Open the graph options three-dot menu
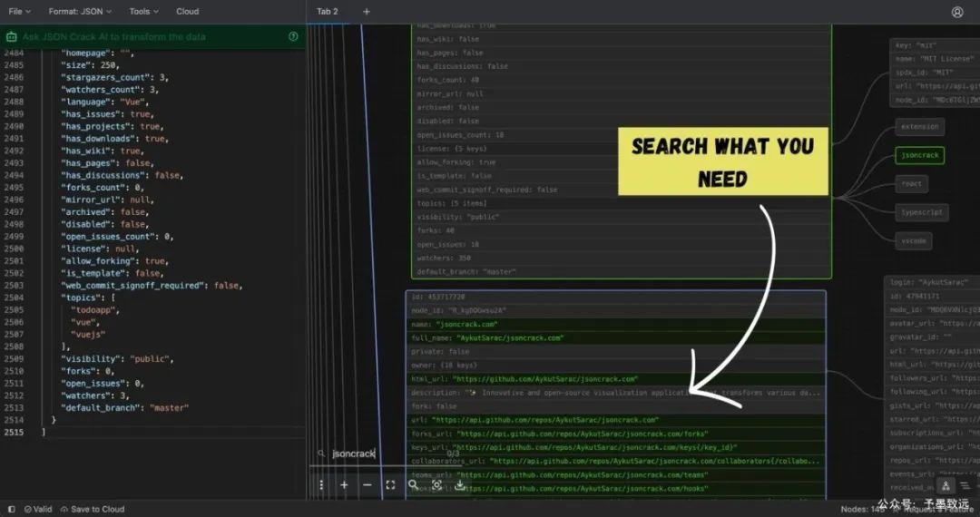 [x=321, y=485]
